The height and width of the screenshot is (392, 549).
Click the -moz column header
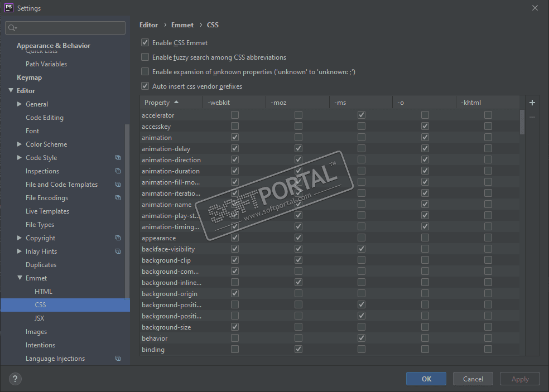tap(297, 103)
